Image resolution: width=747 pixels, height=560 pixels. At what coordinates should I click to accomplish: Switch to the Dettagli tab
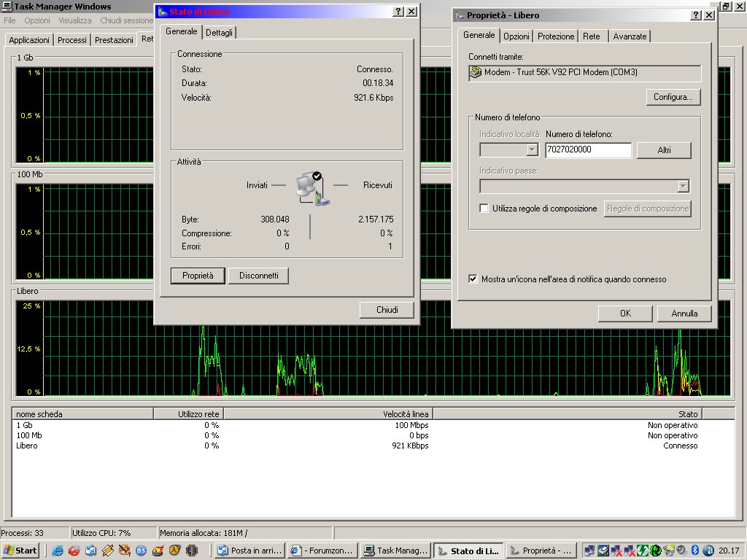[x=219, y=33]
